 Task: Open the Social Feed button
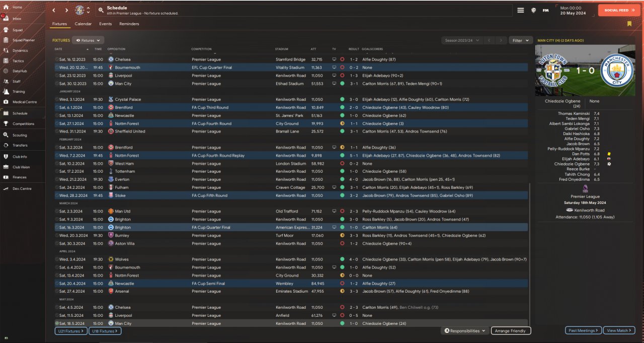[619, 10]
